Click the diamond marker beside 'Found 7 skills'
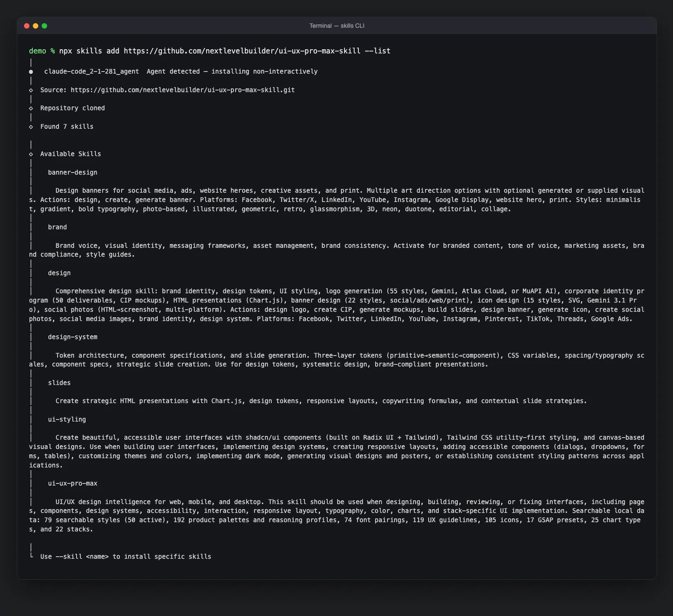 (x=31, y=127)
